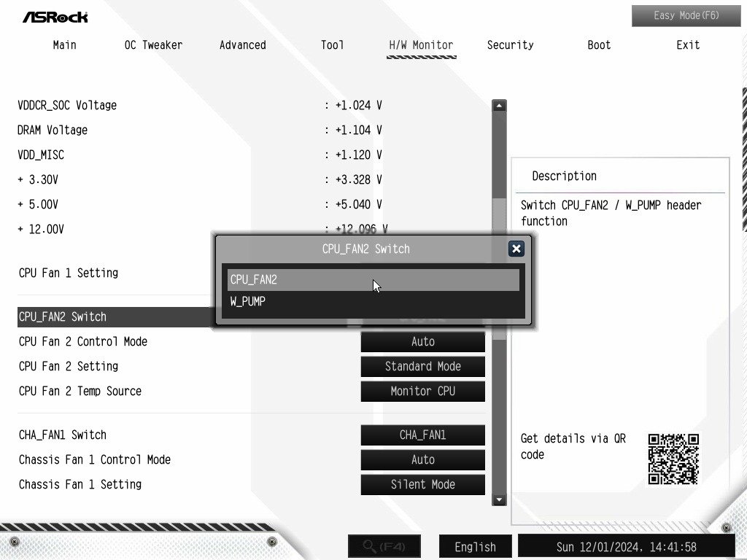Viewport: 747px width, 560px height.
Task: Select the CPU_FAN2 option in popup
Action: click(373, 279)
